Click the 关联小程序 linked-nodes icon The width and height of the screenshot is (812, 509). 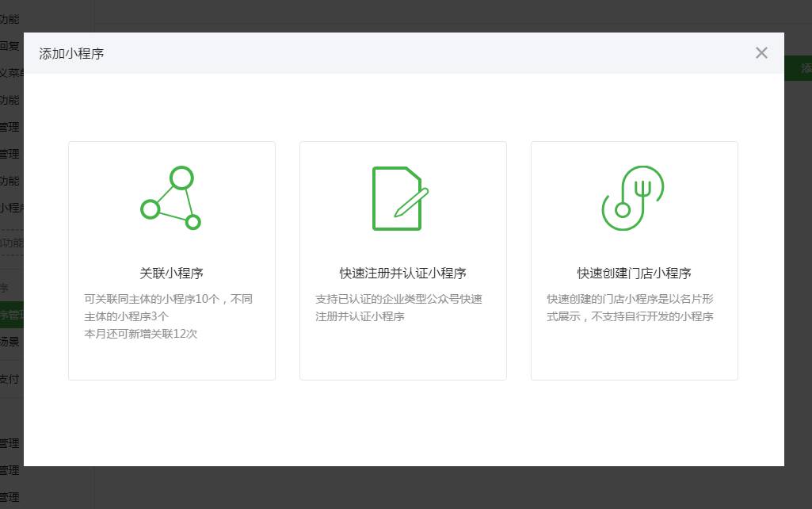(171, 198)
